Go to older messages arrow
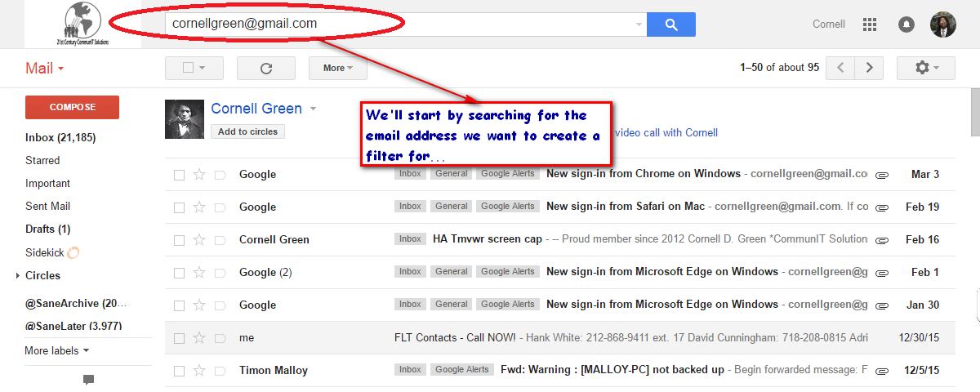Viewport: 980px width, 392px height. (x=870, y=68)
